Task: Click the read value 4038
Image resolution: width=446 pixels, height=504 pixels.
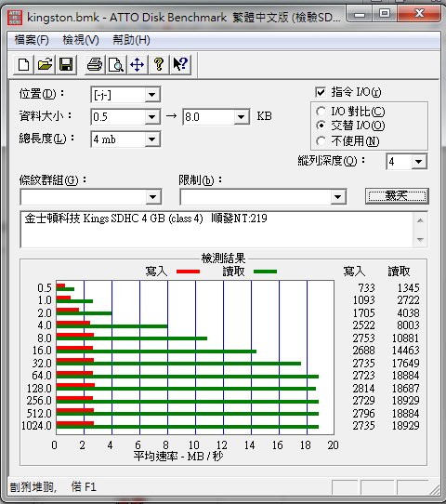Action: point(409,312)
